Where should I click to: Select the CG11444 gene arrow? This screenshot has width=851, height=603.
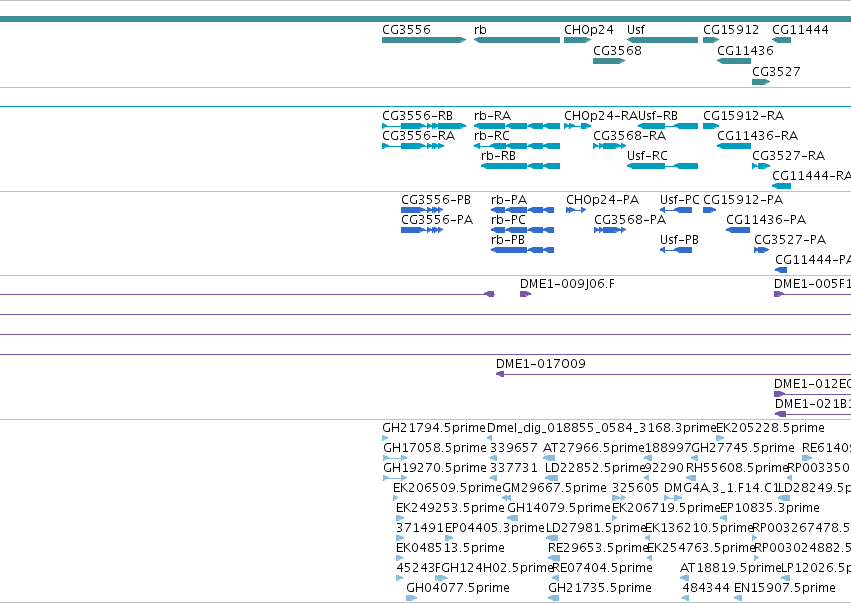point(782,40)
